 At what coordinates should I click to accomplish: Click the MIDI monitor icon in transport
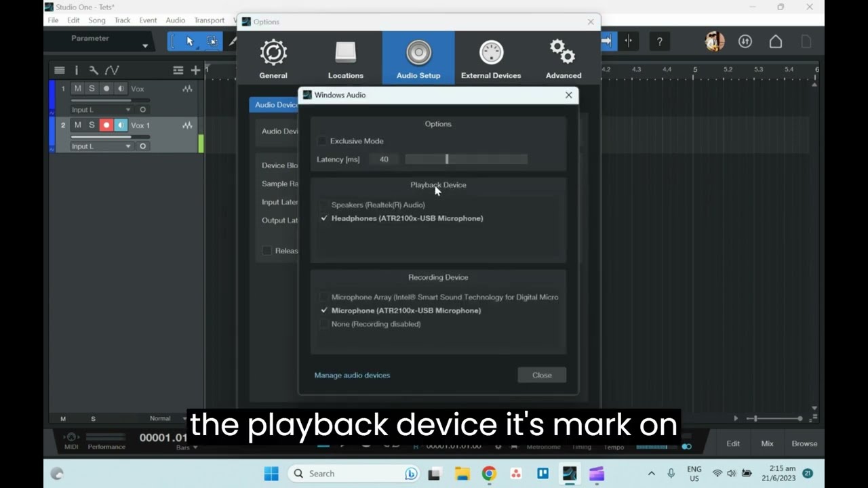click(71, 437)
